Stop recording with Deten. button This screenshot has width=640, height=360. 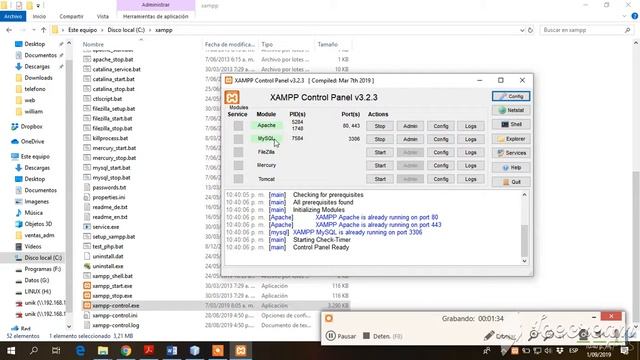(382, 336)
